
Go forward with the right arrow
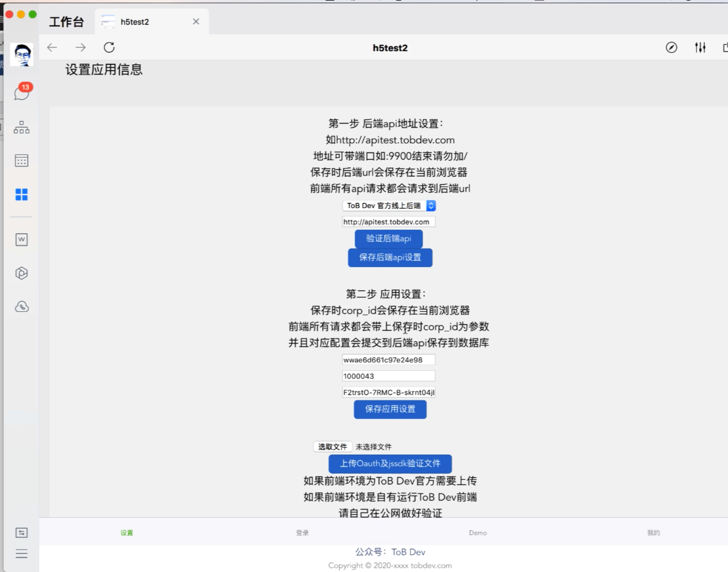(x=80, y=48)
